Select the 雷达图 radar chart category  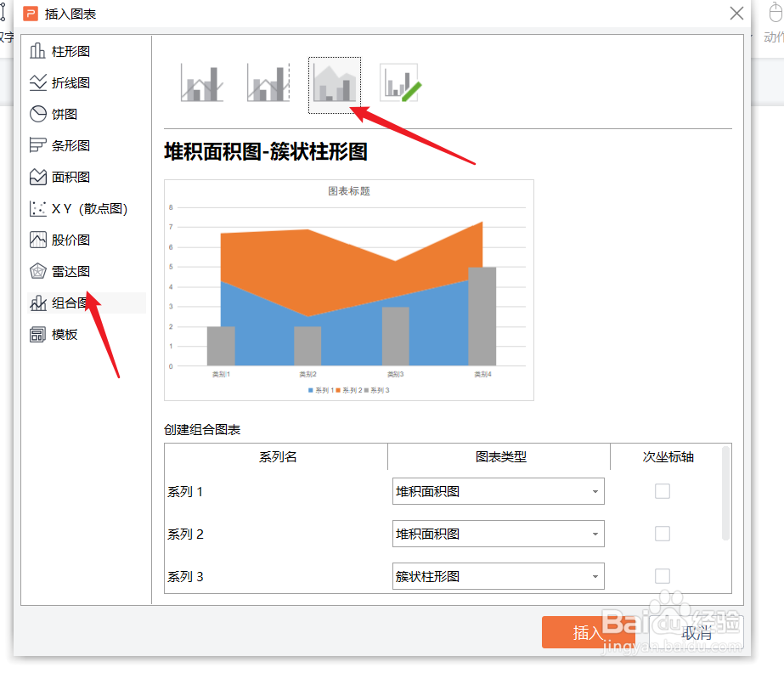(86, 272)
